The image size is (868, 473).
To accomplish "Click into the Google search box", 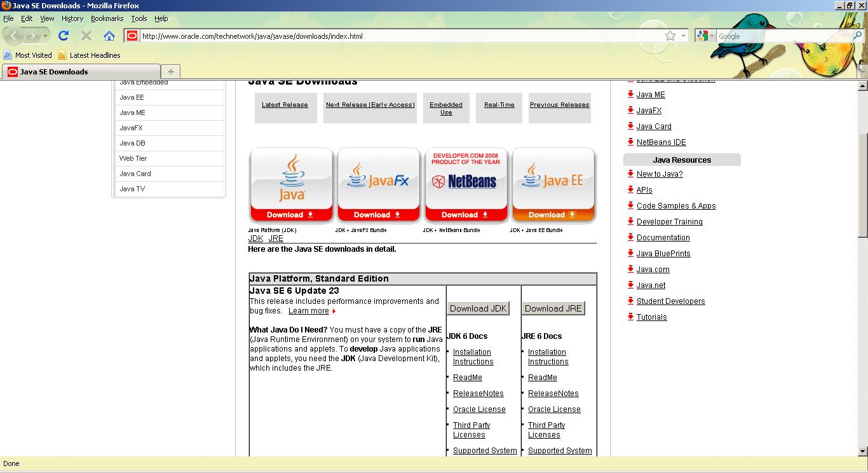I will pos(784,36).
